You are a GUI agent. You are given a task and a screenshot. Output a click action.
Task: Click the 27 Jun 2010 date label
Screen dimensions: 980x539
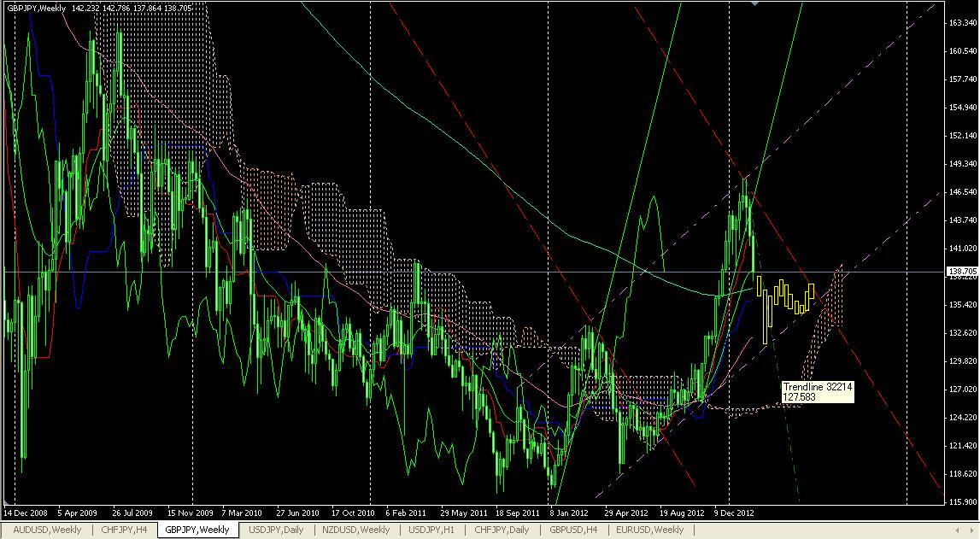(x=297, y=513)
